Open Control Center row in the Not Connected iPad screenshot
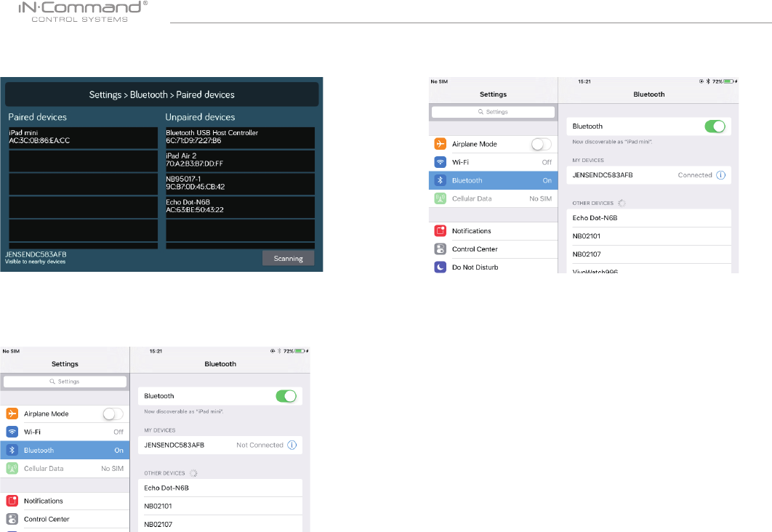This screenshot has width=772, height=532. (x=65, y=519)
